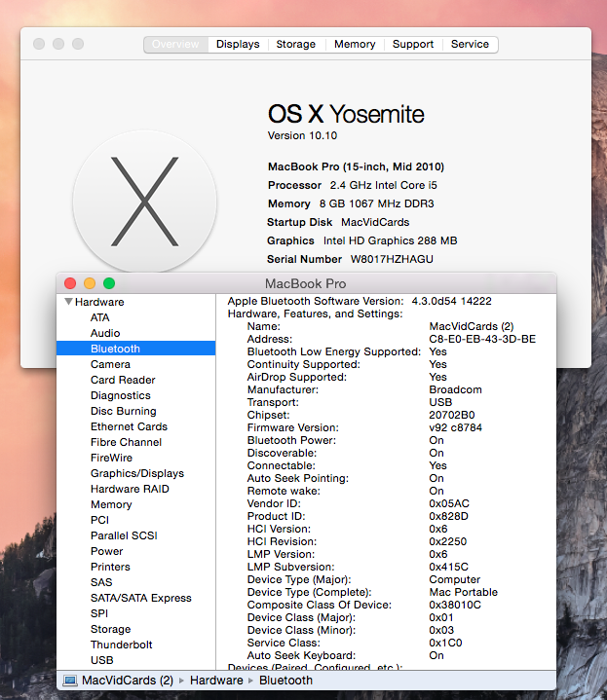Click the Version 10.10 text
Image resolution: width=607 pixels, height=700 pixels.
[x=302, y=135]
